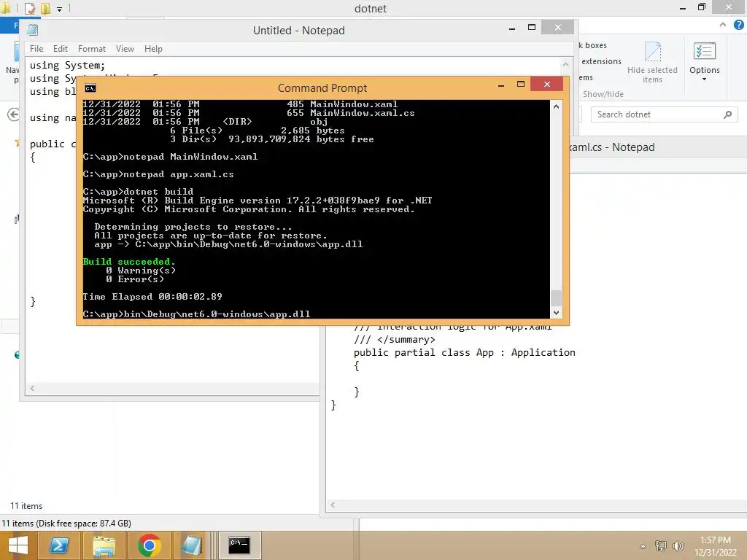Viewport: 747px width, 560px height.
Task: Click the magnifier icon in Search dotnet box
Action: pyautogui.click(x=727, y=114)
